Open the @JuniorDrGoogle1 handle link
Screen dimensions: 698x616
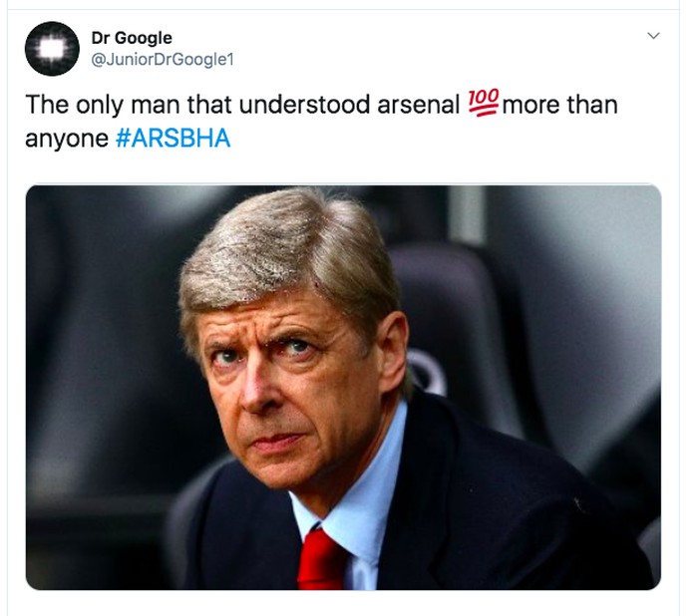162,60
